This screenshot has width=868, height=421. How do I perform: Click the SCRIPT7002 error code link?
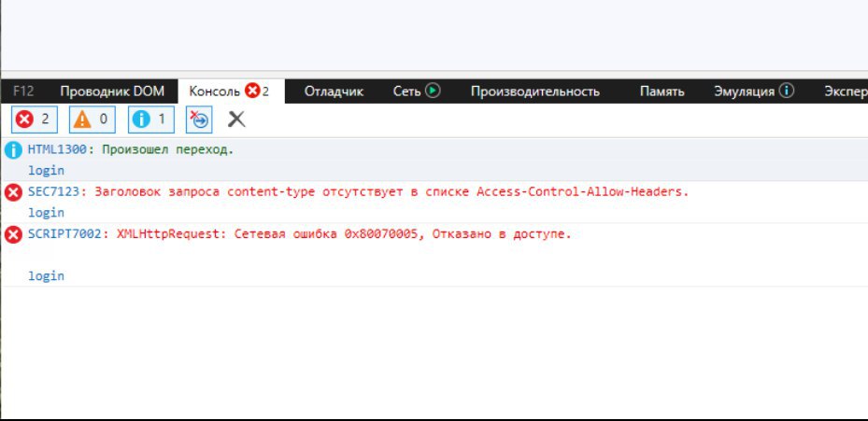point(64,234)
